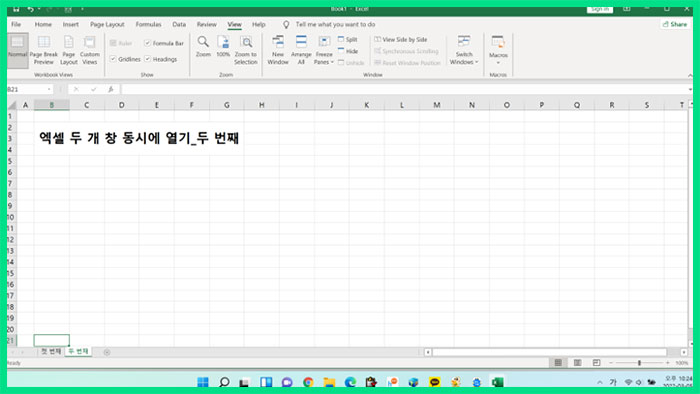Switch to Page Break view in status bar
Screen dimensions: 700x394
click(x=596, y=363)
